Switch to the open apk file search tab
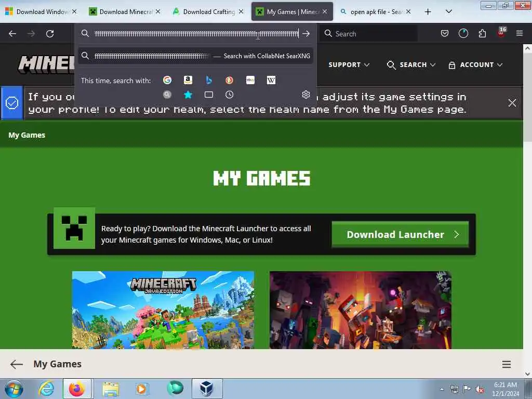 pos(375,11)
